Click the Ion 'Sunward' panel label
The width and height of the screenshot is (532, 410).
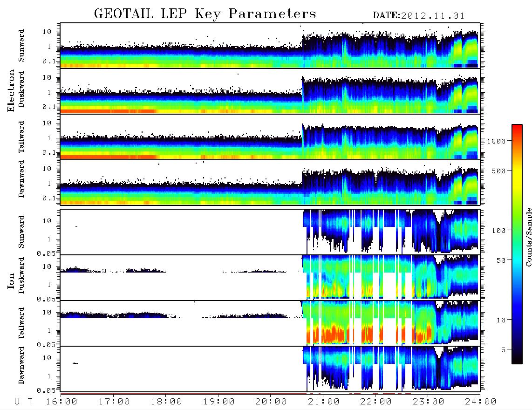(21, 232)
